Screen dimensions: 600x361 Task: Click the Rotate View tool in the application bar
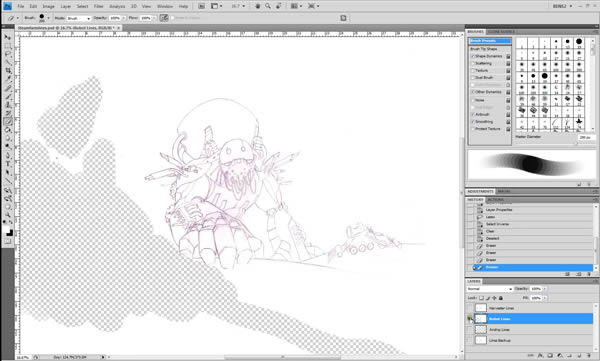click(x=279, y=6)
